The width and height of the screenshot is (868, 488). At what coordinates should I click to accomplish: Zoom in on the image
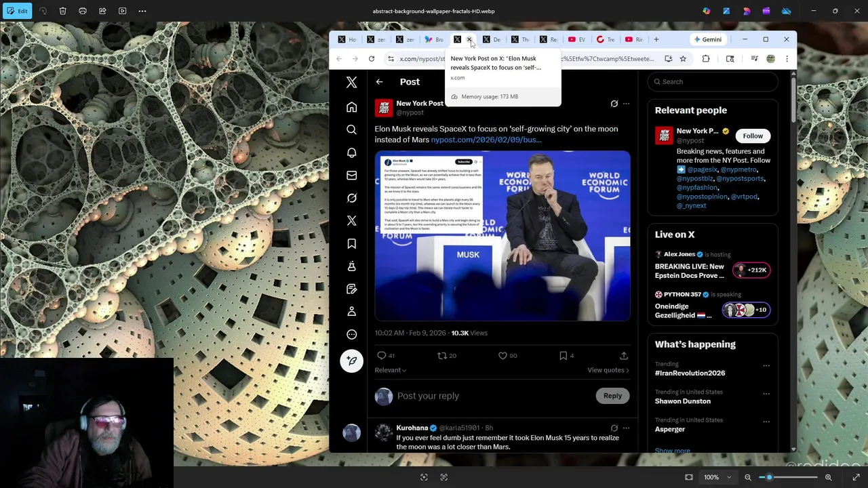click(828, 477)
